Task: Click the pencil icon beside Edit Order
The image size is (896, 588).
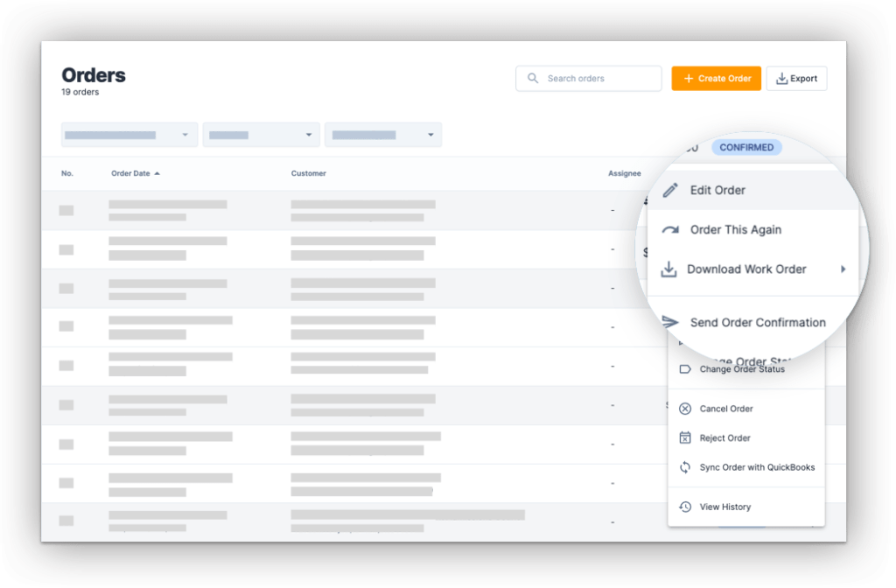Action: tap(670, 190)
